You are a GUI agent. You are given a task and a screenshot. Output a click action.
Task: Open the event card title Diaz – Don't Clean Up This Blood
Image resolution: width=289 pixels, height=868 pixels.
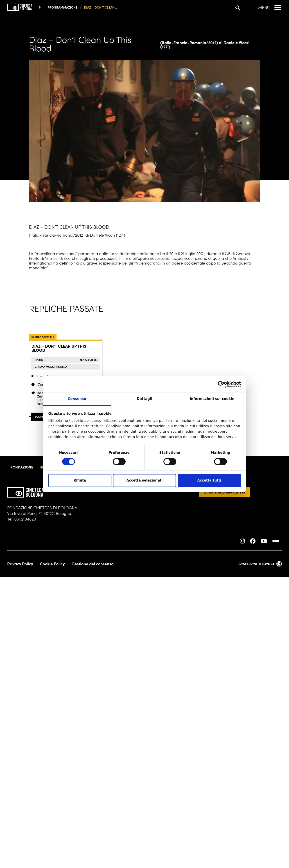coord(59,348)
